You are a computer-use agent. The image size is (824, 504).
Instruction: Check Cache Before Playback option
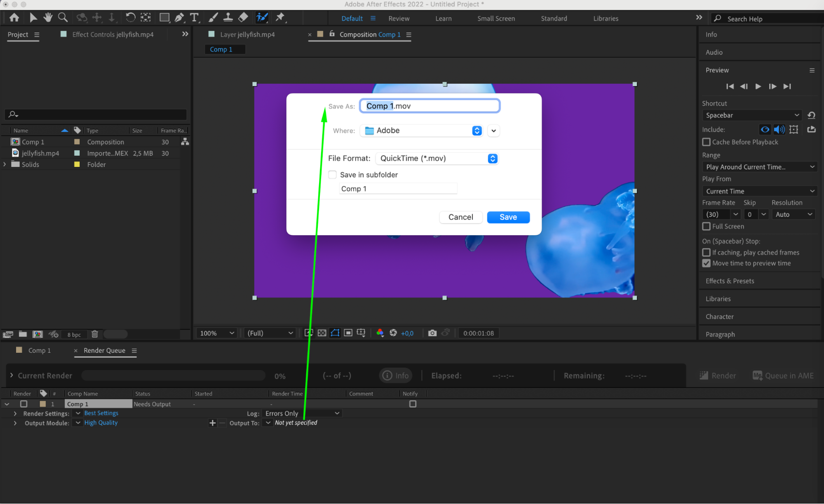pyautogui.click(x=706, y=142)
